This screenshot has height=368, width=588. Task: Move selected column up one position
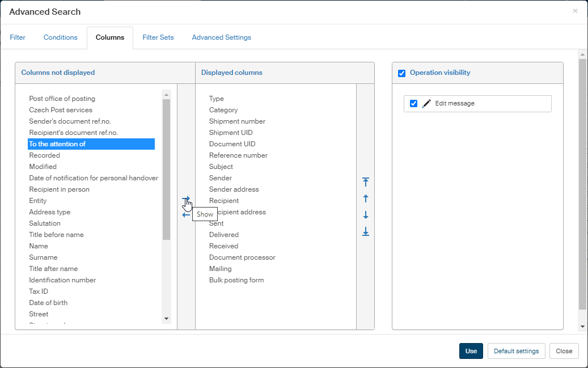pos(366,198)
